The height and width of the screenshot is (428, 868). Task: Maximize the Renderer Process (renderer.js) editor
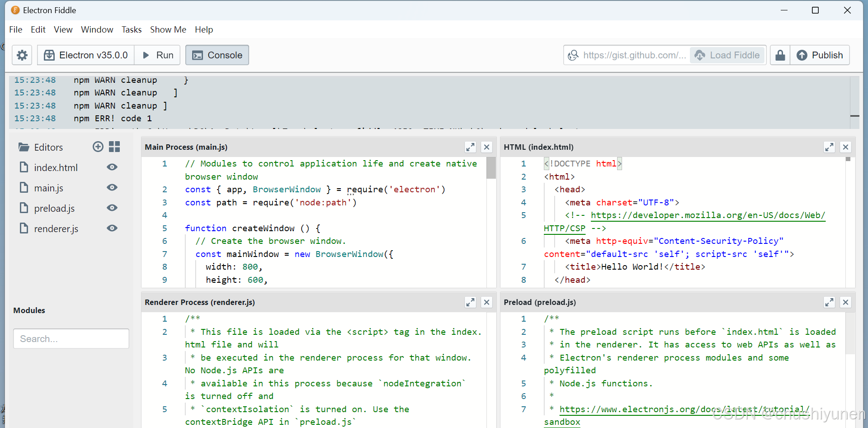[470, 302]
